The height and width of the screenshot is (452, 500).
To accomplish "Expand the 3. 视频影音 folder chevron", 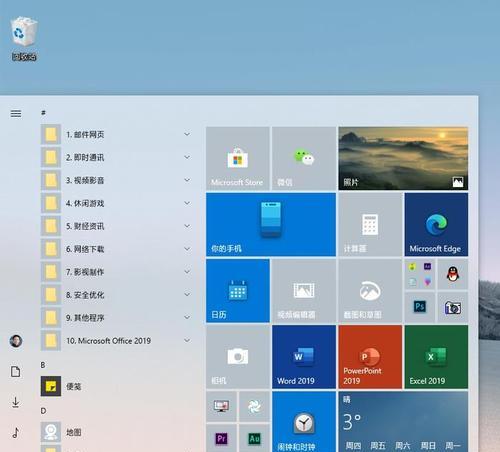I will point(187,180).
